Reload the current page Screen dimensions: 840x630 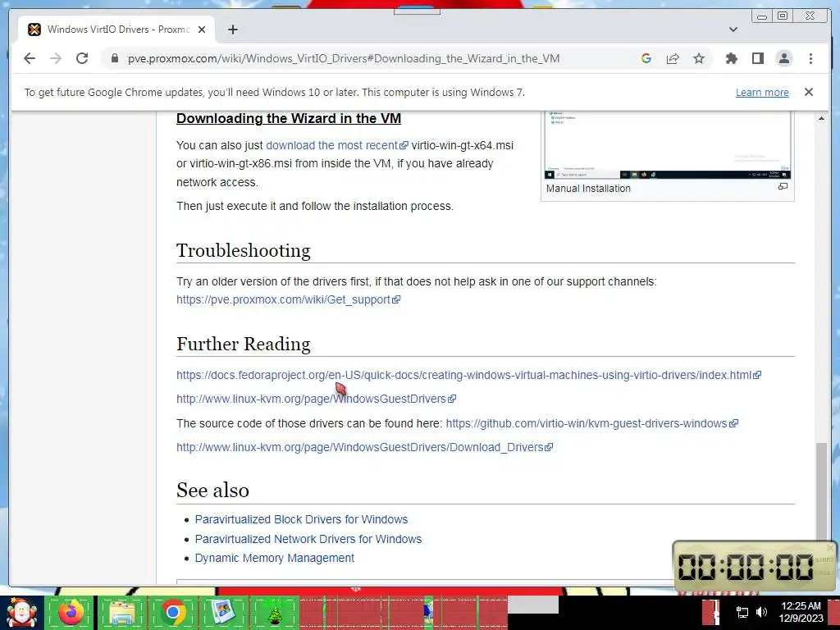click(82, 58)
